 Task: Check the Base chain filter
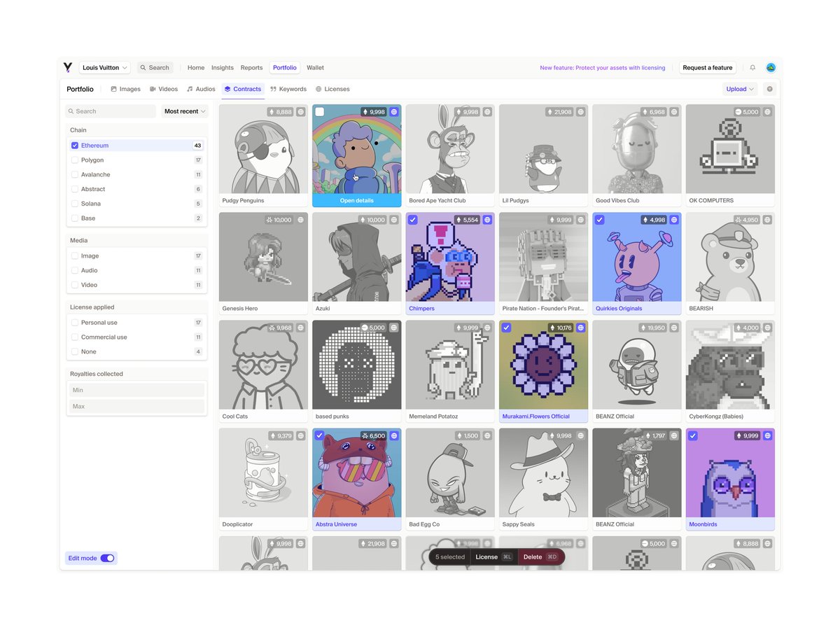[75, 218]
